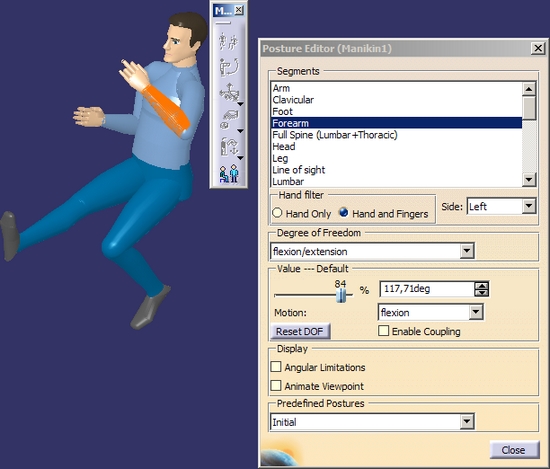The width and height of the screenshot is (550, 469).
Task: Expand arrow under the hand grasp icon
Action: [x=240, y=131]
